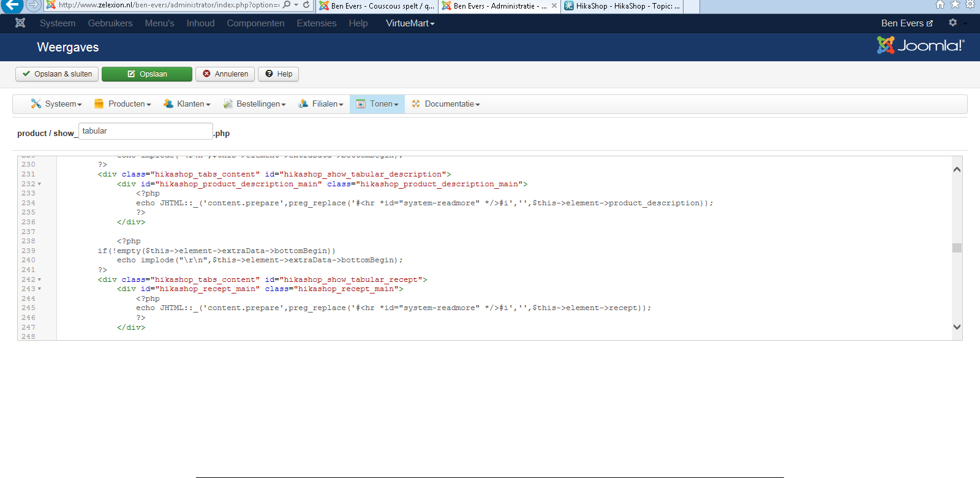Expand the VirtueMart dropdown
This screenshot has width=980, height=478.
[x=410, y=23]
